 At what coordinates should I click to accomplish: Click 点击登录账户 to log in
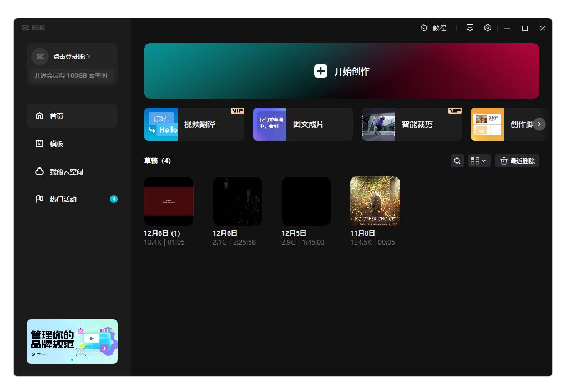coord(72,57)
